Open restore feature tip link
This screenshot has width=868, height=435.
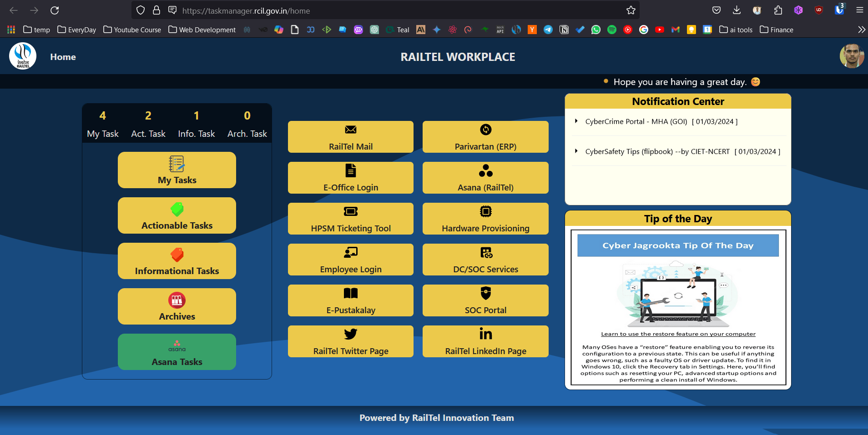pyautogui.click(x=678, y=334)
